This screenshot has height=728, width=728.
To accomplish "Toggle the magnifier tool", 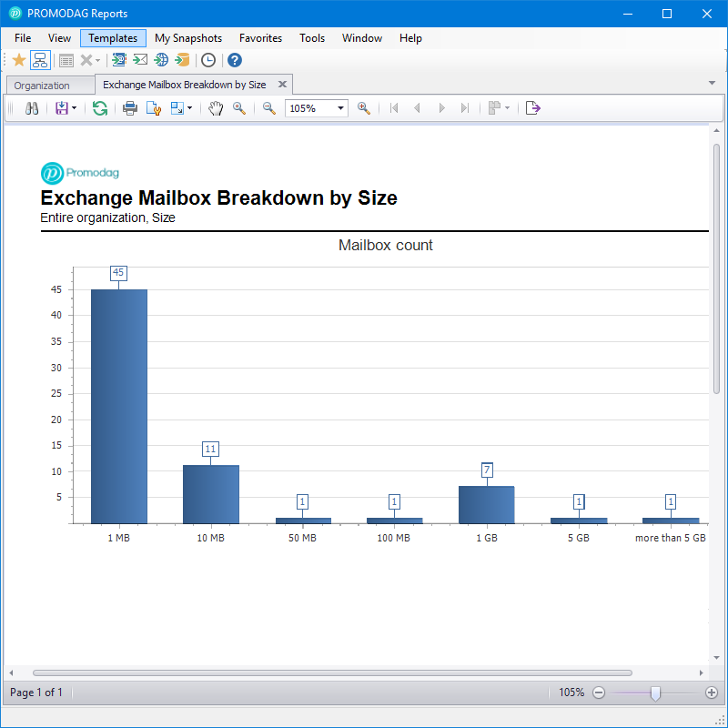I will pos(239,108).
